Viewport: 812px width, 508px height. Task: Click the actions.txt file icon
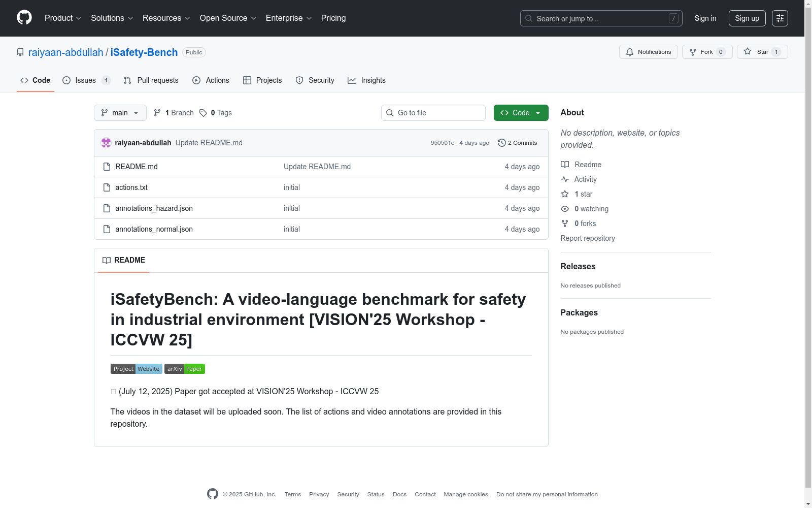(x=107, y=187)
